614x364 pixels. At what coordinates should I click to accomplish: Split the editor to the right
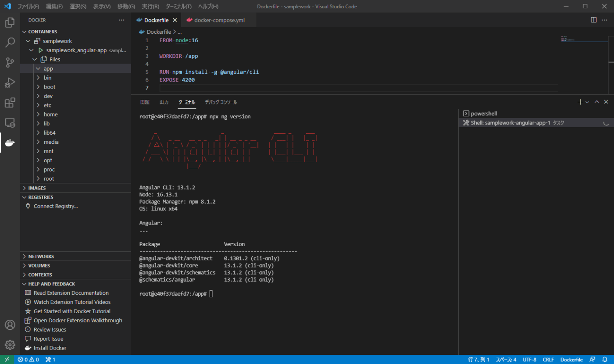[593, 20]
